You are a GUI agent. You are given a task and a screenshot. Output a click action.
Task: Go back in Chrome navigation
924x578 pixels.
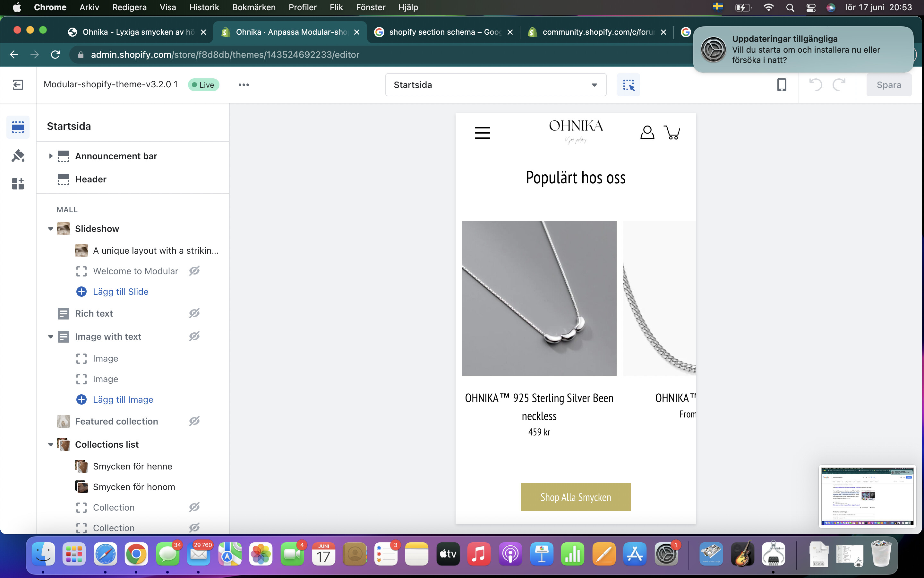coord(14,54)
